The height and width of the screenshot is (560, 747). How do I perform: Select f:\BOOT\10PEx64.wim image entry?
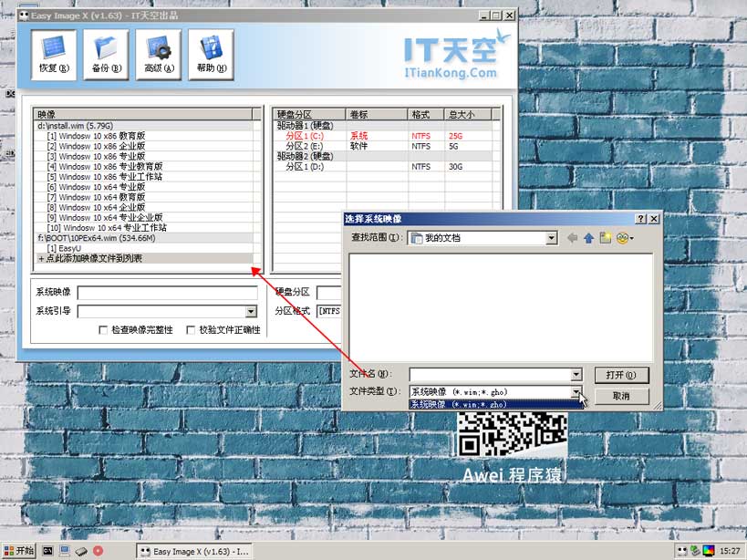(143, 238)
